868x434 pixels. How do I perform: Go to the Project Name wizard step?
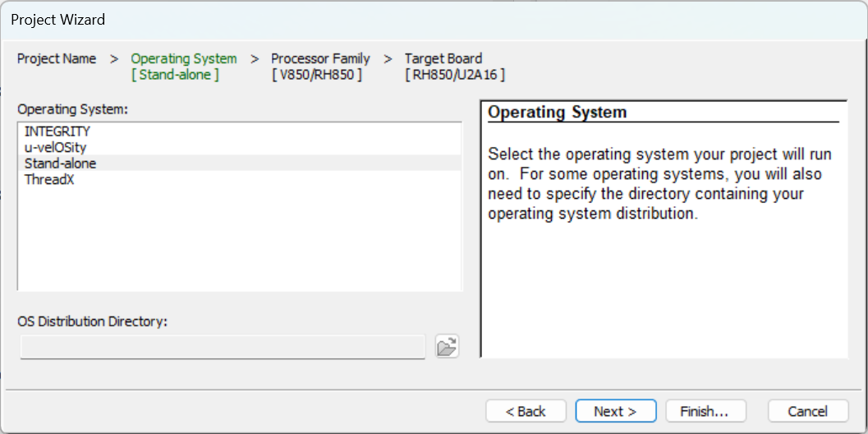click(x=57, y=59)
